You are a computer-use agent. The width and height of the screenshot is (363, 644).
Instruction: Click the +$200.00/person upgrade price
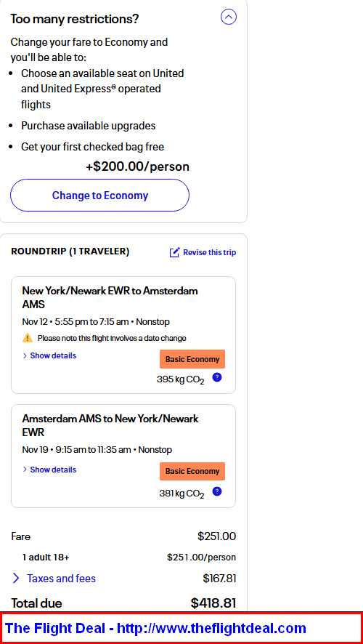coord(137,166)
